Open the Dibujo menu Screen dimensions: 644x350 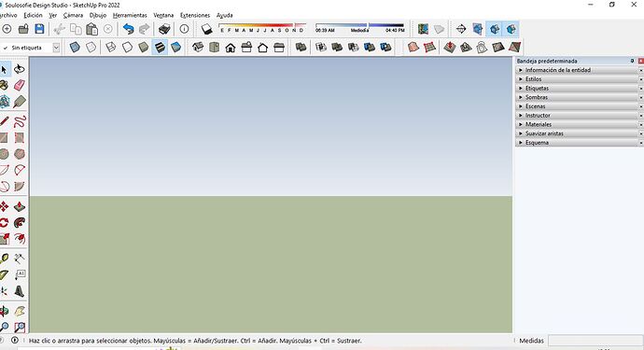tap(98, 15)
